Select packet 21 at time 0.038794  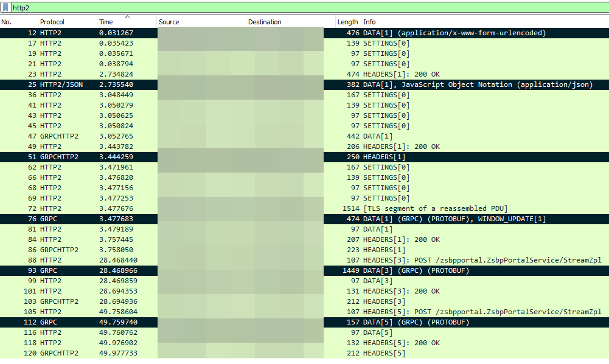pyautogui.click(x=304, y=64)
